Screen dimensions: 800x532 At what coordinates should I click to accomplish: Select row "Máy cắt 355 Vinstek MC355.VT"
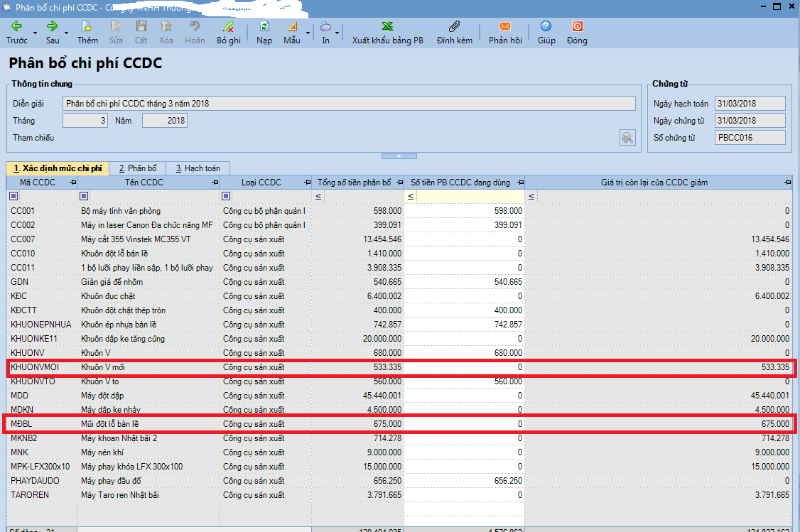click(399, 239)
